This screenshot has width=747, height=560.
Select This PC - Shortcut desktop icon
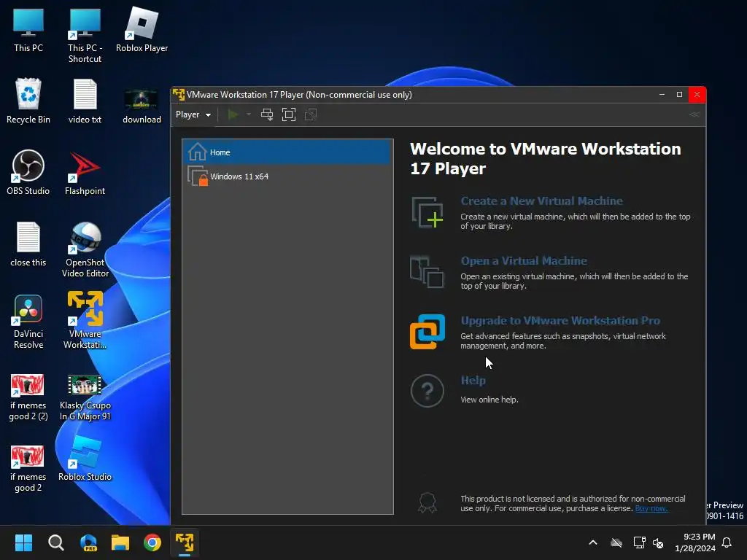[85, 36]
